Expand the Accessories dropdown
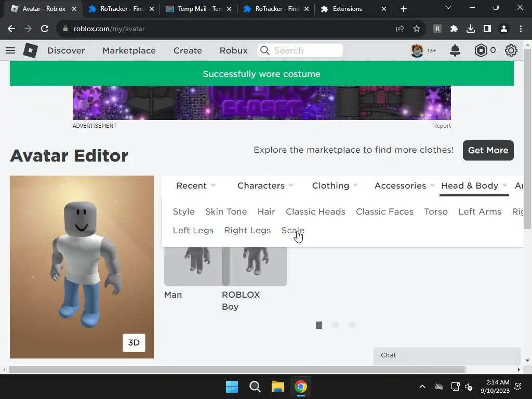The image size is (532, 399). (x=404, y=185)
